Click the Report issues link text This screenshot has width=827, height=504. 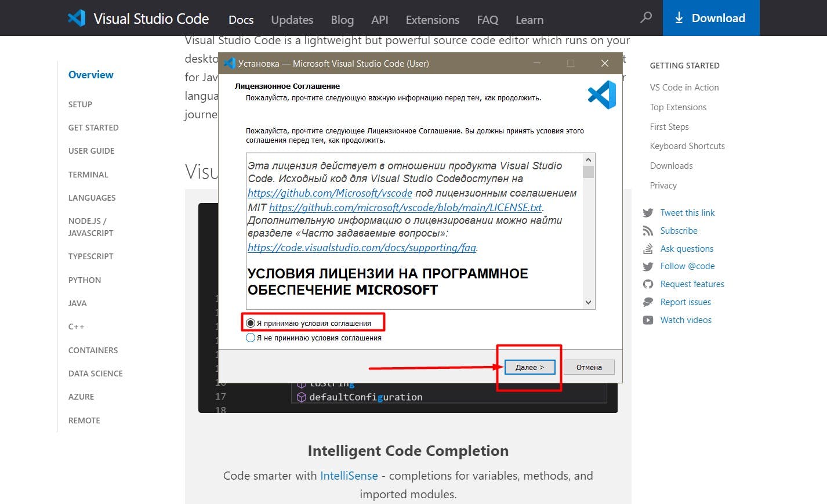685,302
